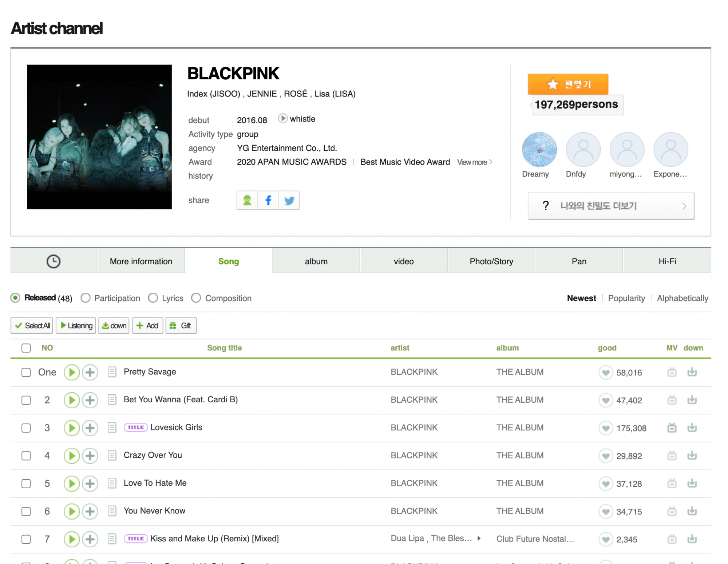
Task: Play the debut song whistle
Action: (283, 119)
